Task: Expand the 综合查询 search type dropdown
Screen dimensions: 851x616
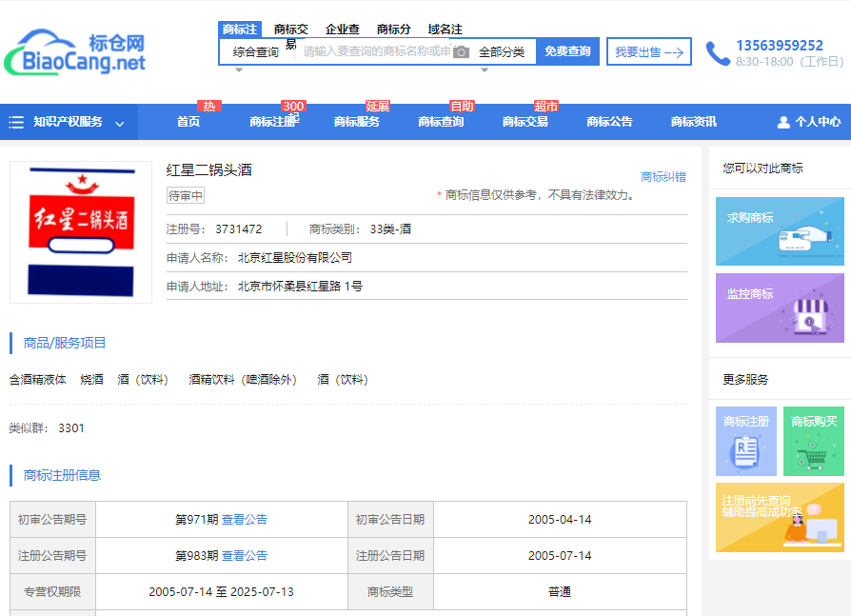Action: coord(256,52)
